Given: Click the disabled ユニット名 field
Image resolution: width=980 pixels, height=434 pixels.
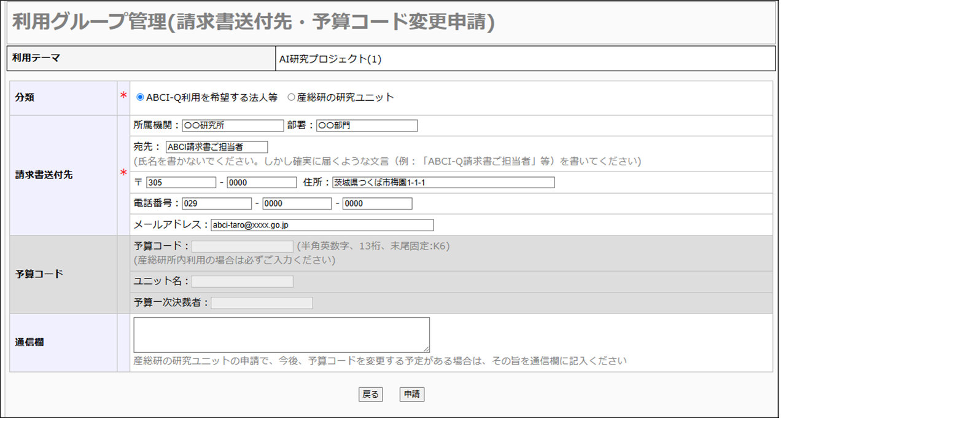Looking at the screenshot, I should pos(243,282).
